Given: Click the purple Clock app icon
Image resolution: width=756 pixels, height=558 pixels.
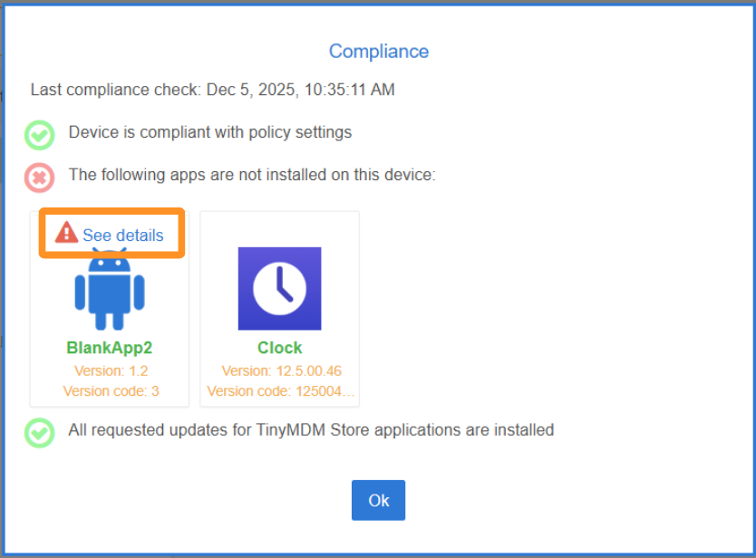Looking at the screenshot, I should pos(279,289).
